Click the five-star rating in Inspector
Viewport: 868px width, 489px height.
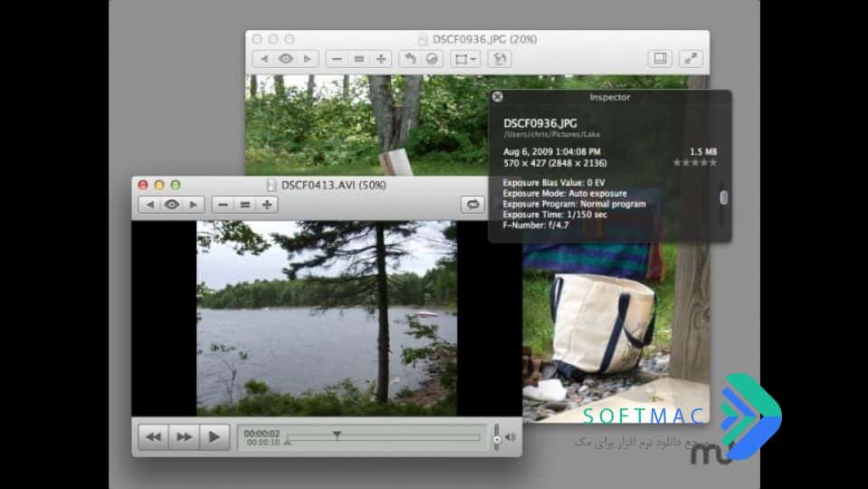pos(695,163)
